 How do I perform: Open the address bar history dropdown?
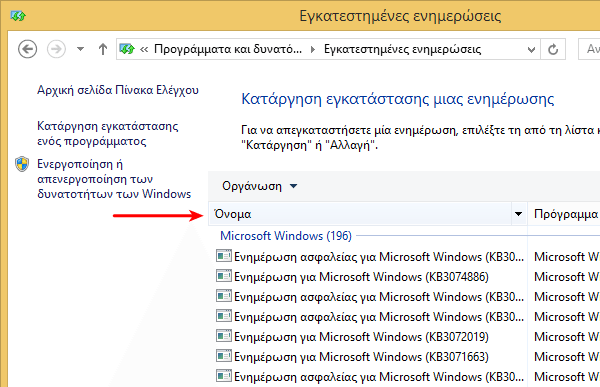click(531, 49)
